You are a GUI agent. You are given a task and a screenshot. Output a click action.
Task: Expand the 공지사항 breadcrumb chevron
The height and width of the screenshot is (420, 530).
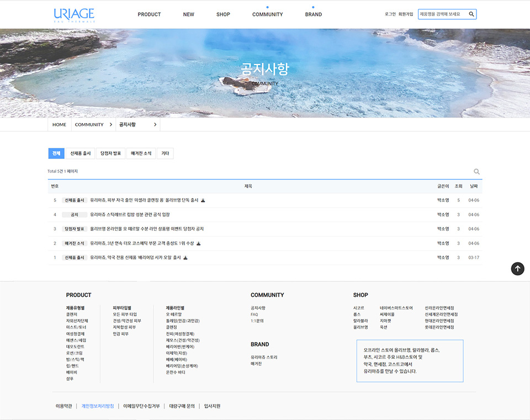[x=155, y=125]
